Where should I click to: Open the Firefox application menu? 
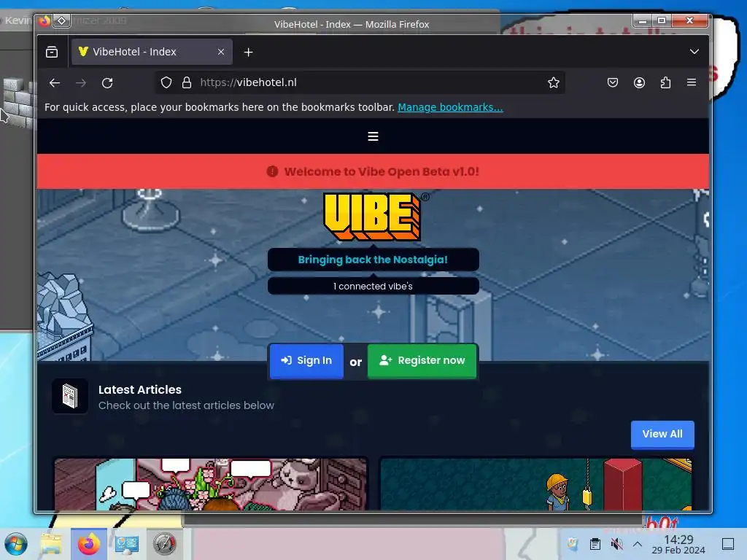692,82
